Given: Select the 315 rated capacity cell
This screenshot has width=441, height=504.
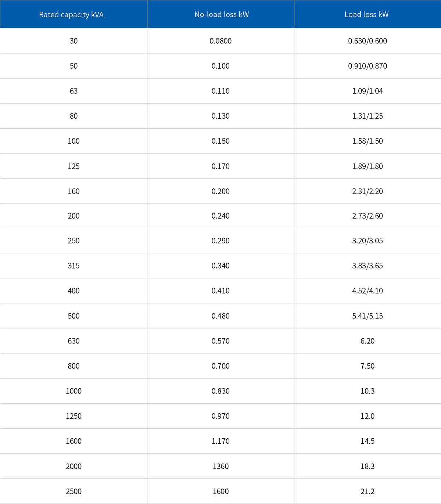Looking at the screenshot, I should 73,266.
